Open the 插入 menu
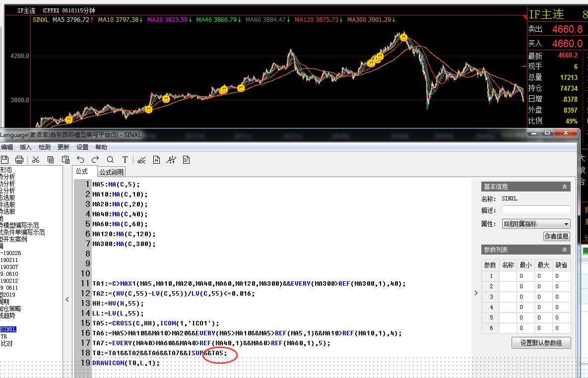The height and width of the screenshot is (378, 588). (25, 147)
